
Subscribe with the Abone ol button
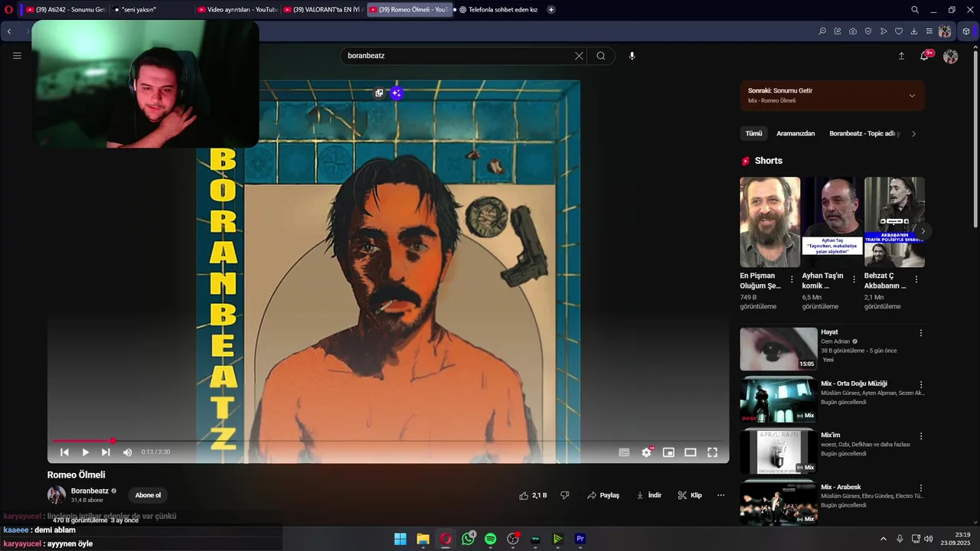[x=148, y=495]
